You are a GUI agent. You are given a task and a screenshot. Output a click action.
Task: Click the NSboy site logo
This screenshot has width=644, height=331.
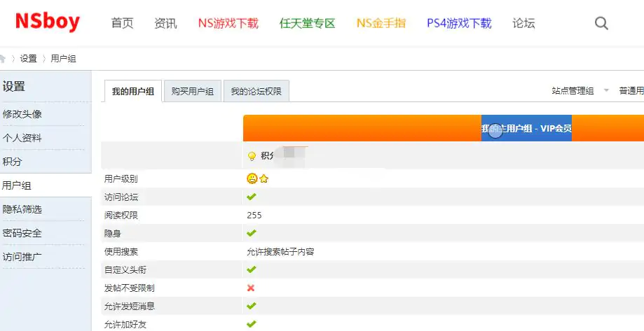click(47, 22)
